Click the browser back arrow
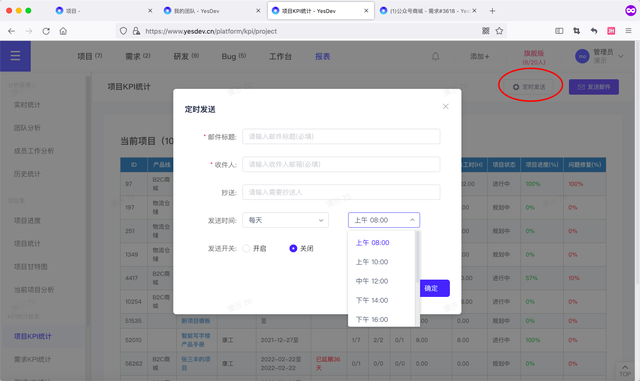The image size is (640, 381). click(x=11, y=31)
